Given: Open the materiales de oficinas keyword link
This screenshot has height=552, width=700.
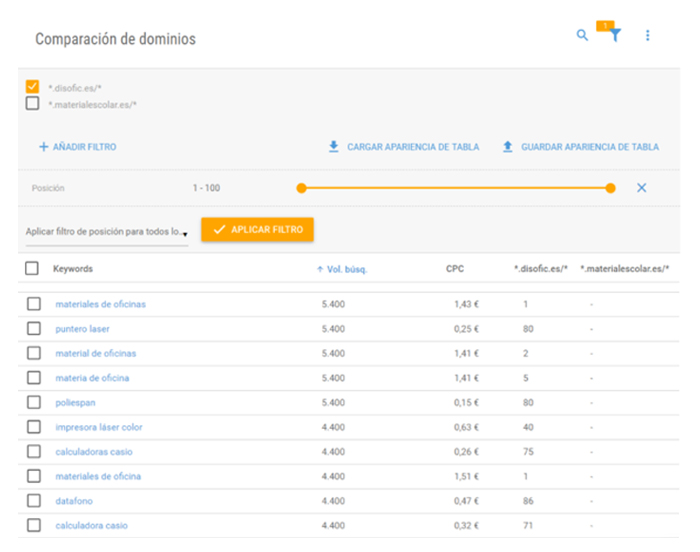Looking at the screenshot, I should click(100, 304).
